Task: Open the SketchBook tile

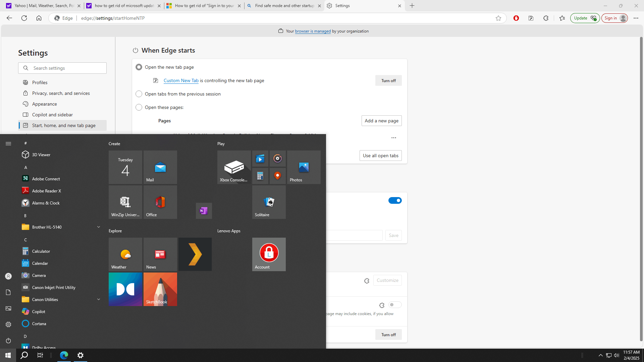Action: pyautogui.click(x=160, y=289)
